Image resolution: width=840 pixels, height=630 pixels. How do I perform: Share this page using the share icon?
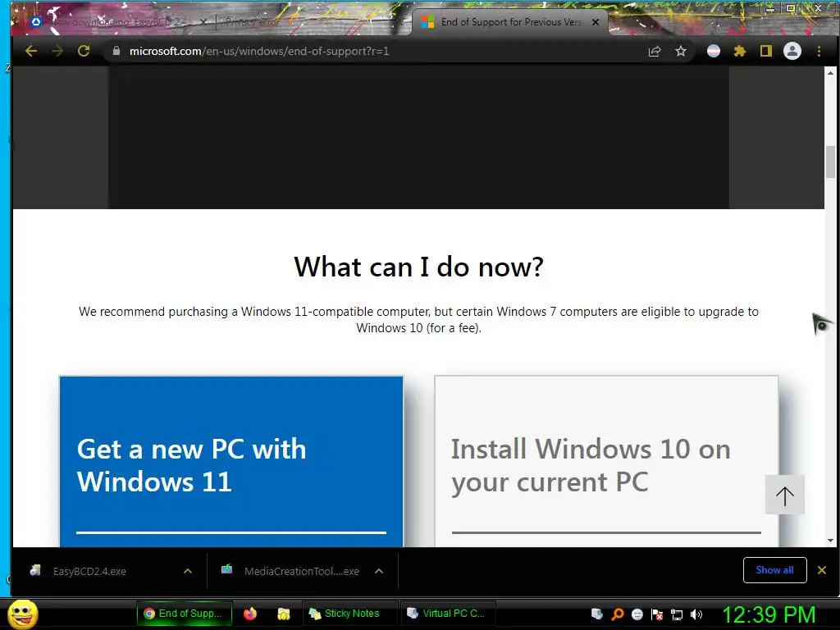click(655, 52)
